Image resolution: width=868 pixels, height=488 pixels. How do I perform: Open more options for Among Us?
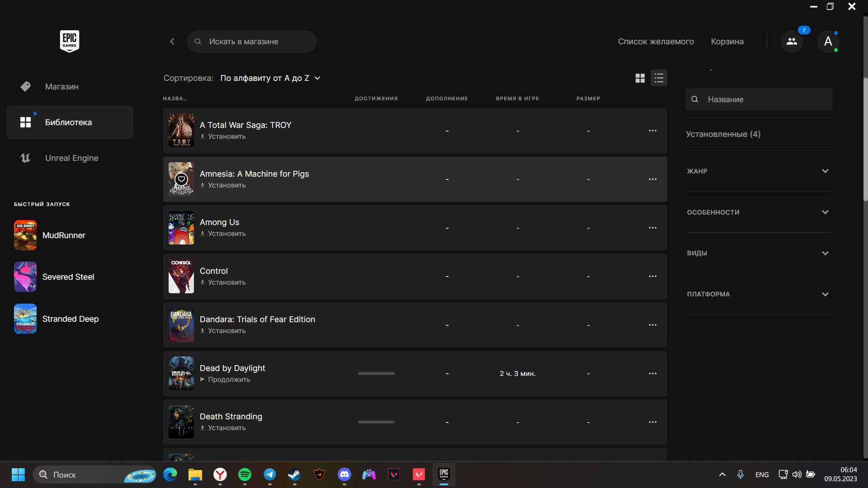point(652,228)
